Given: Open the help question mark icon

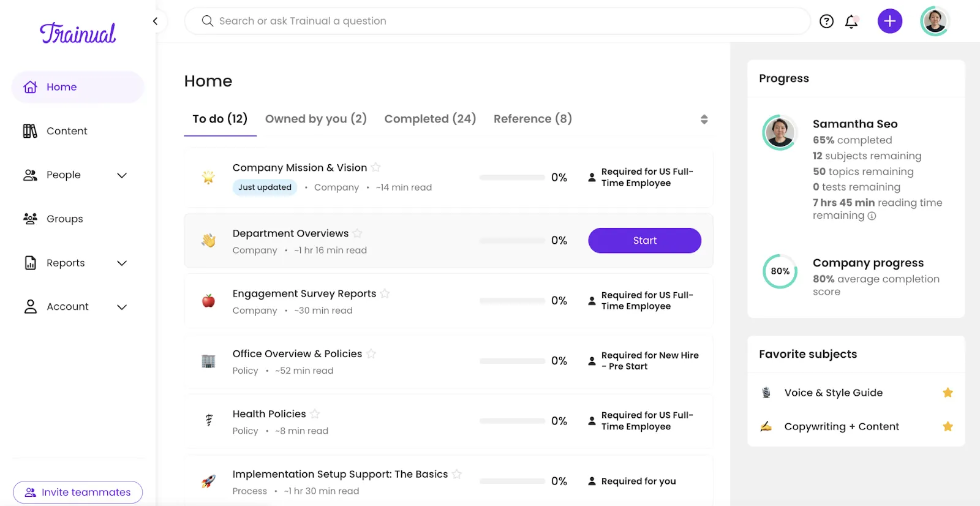Looking at the screenshot, I should tap(826, 21).
